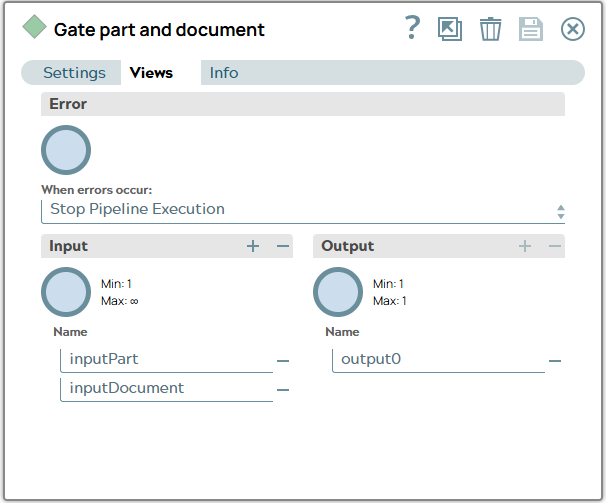Toggle the Error view circle

click(x=66, y=150)
